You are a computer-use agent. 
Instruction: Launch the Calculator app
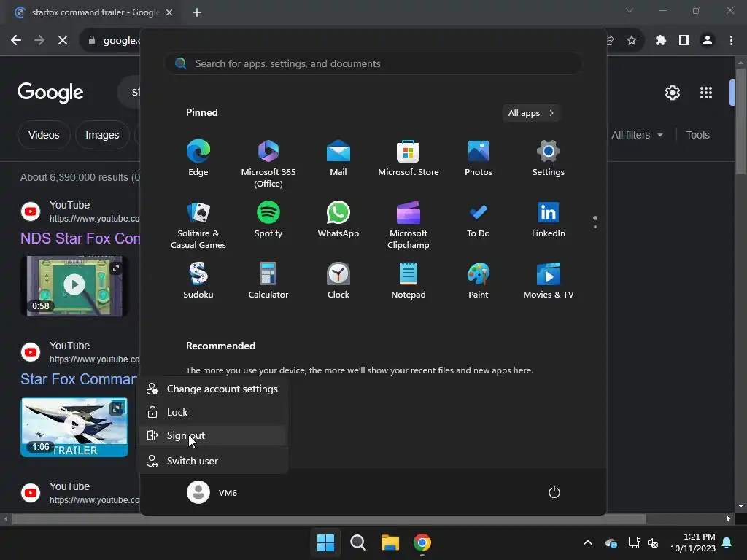coord(268,281)
